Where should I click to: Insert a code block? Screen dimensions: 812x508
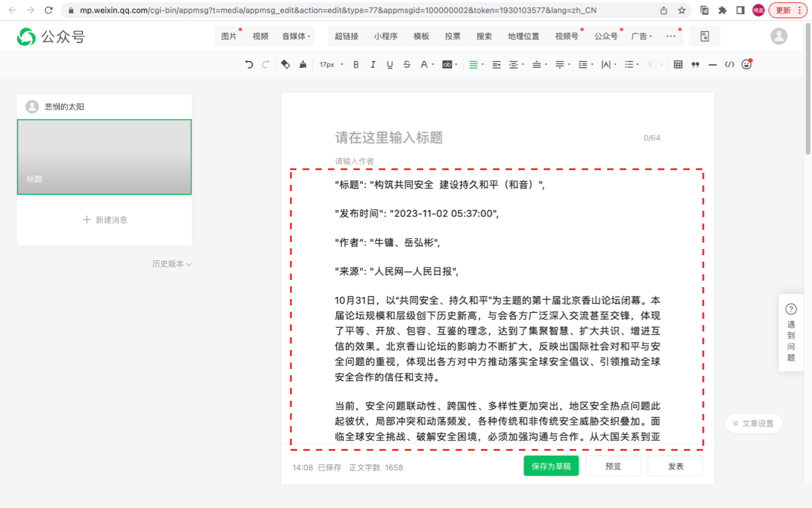point(729,64)
